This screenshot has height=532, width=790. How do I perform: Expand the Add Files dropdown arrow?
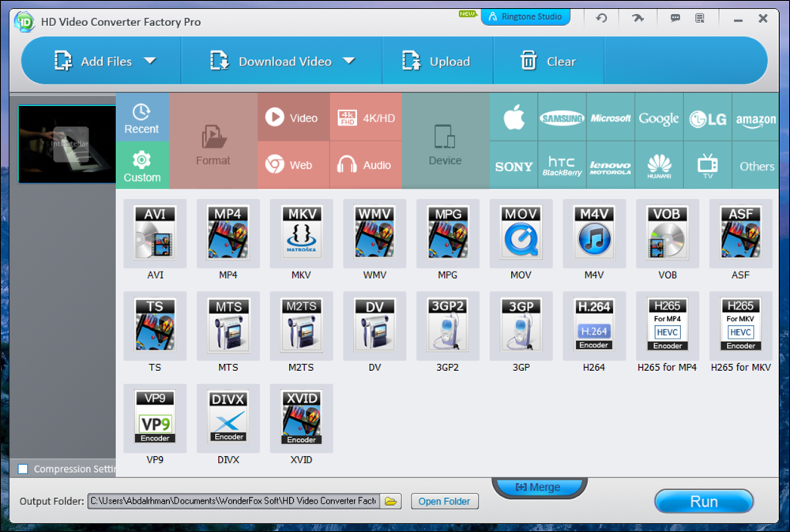point(149,61)
